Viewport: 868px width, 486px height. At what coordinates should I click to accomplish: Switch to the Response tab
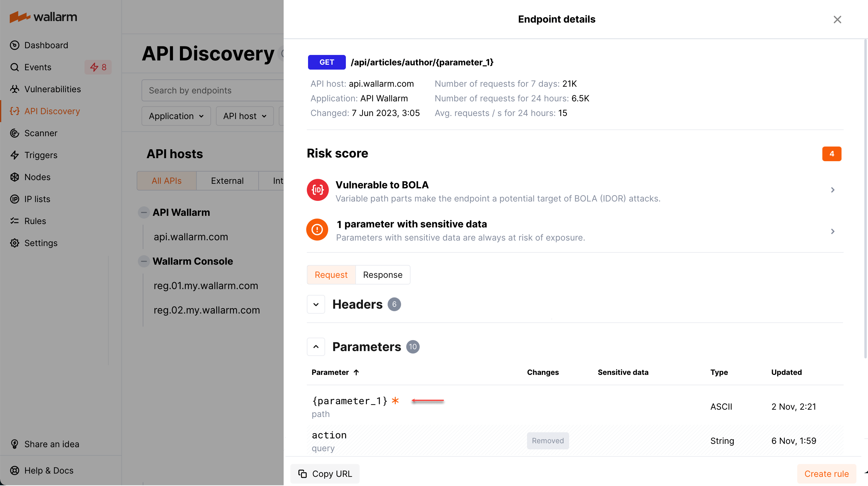pyautogui.click(x=382, y=274)
